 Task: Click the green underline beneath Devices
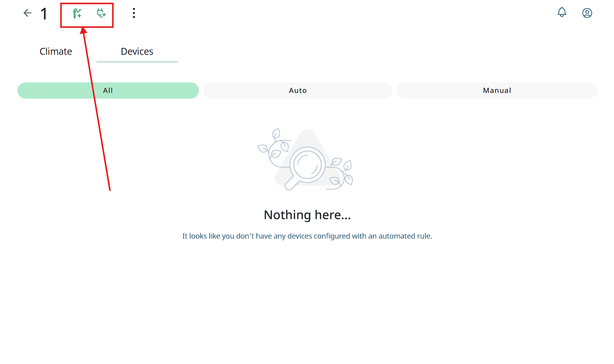click(137, 62)
